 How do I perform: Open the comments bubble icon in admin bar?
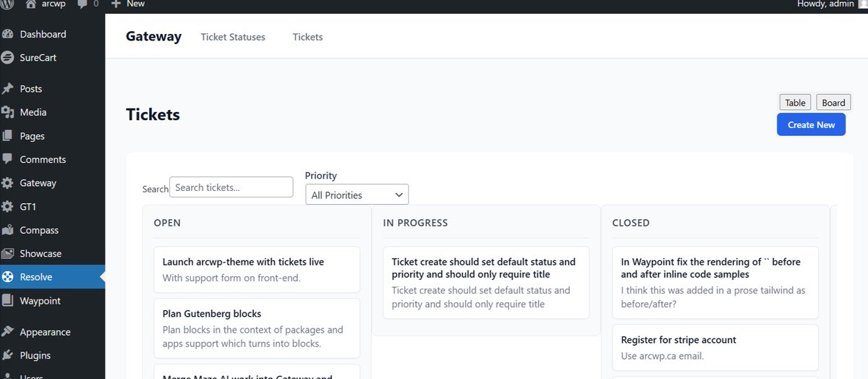[83, 4]
